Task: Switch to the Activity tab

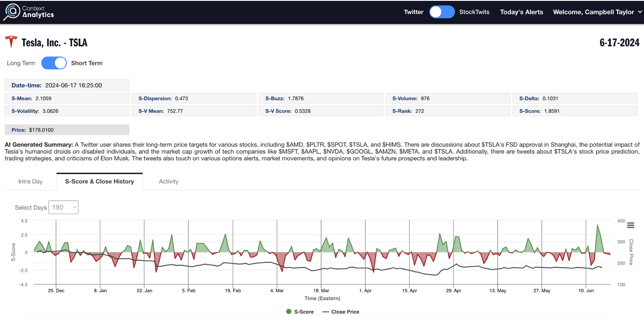Action: pos(168,182)
